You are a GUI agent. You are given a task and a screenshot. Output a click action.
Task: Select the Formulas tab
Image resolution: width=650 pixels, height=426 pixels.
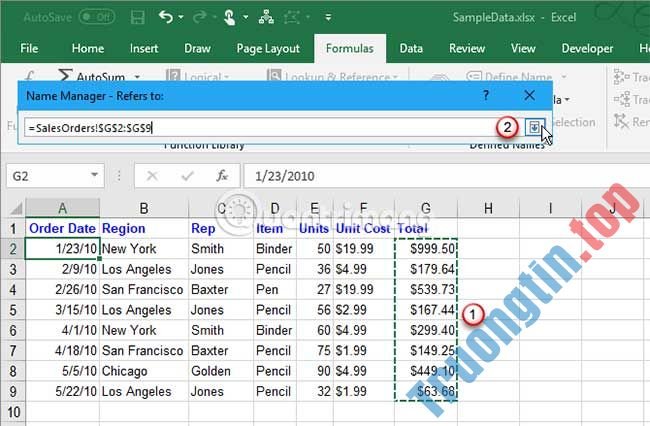coord(349,48)
